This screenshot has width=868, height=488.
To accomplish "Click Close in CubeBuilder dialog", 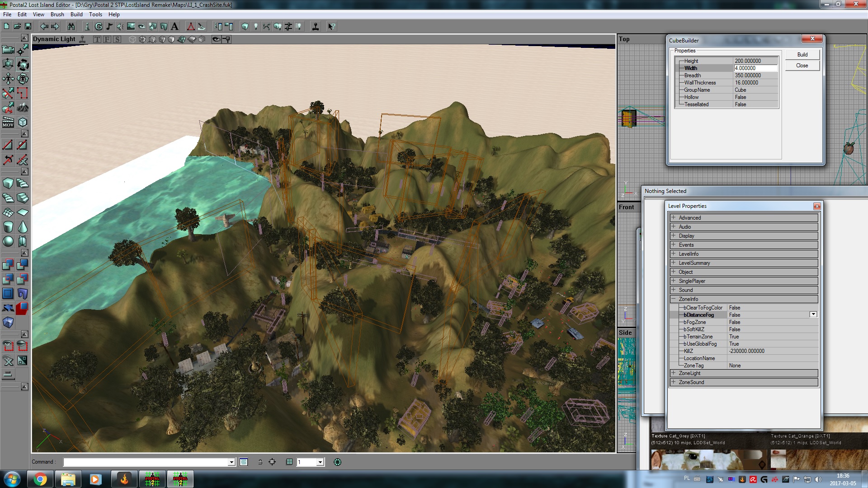I will click(x=802, y=66).
